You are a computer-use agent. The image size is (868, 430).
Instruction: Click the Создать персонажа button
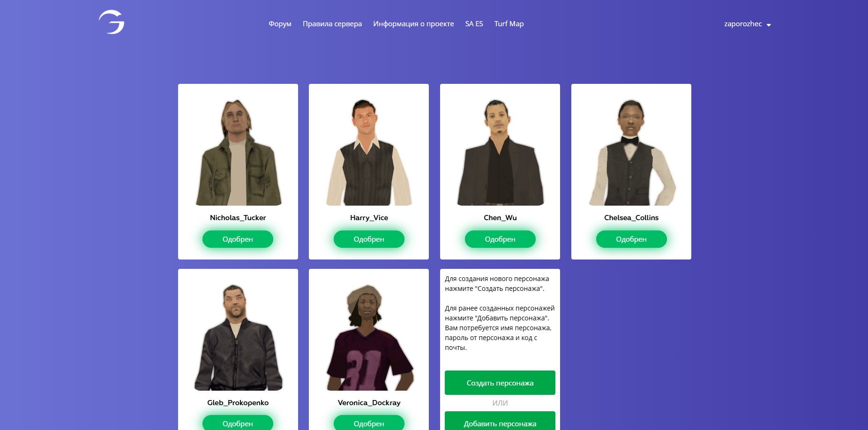(x=500, y=383)
